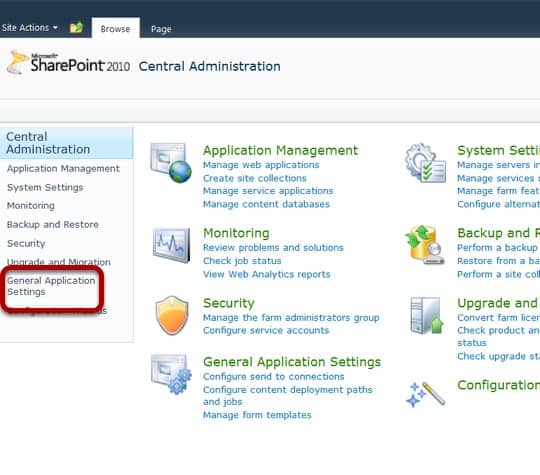This screenshot has width=540, height=475.
Task: Click Manage content databases link
Action: (266, 204)
